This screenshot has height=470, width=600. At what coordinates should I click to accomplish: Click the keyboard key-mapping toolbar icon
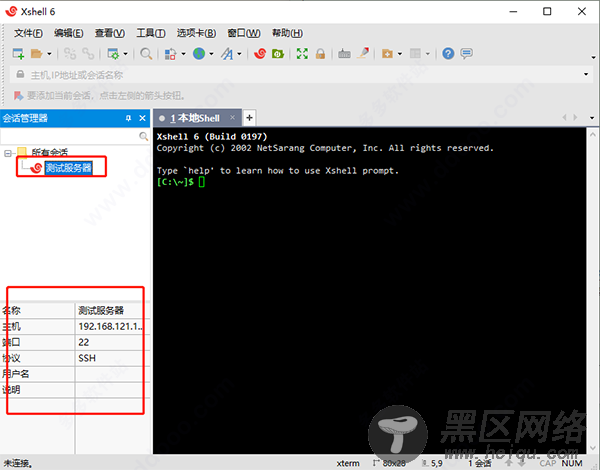tap(344, 54)
